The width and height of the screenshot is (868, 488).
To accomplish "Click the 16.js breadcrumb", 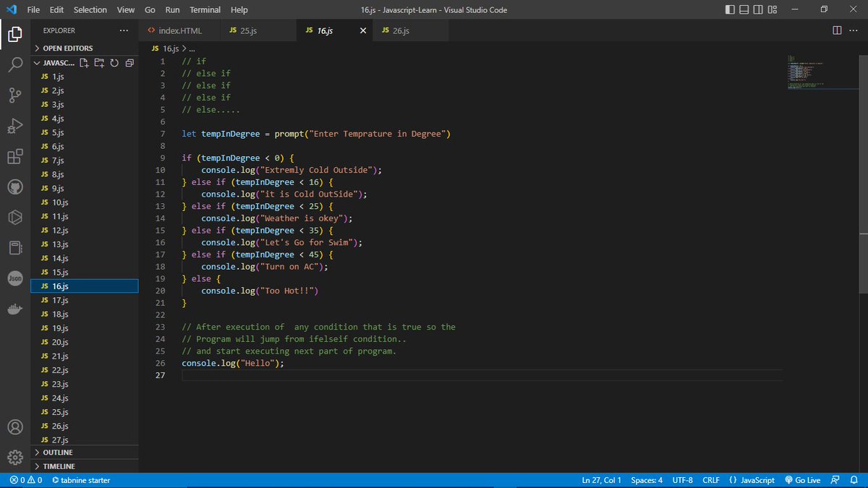I will 164,48.
